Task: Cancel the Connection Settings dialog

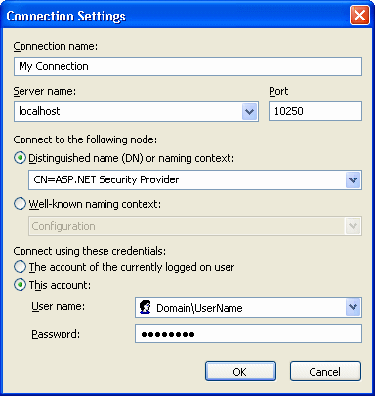Action: click(325, 371)
